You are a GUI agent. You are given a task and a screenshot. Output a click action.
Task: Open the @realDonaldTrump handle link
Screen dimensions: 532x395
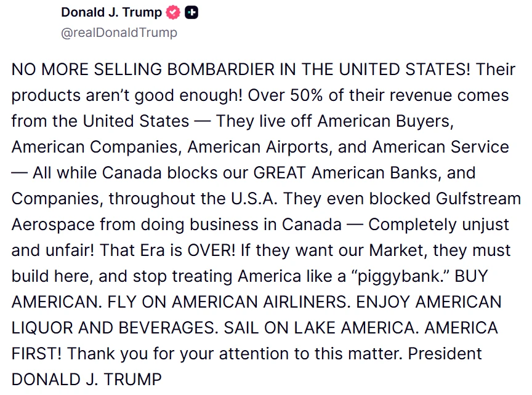119,33
